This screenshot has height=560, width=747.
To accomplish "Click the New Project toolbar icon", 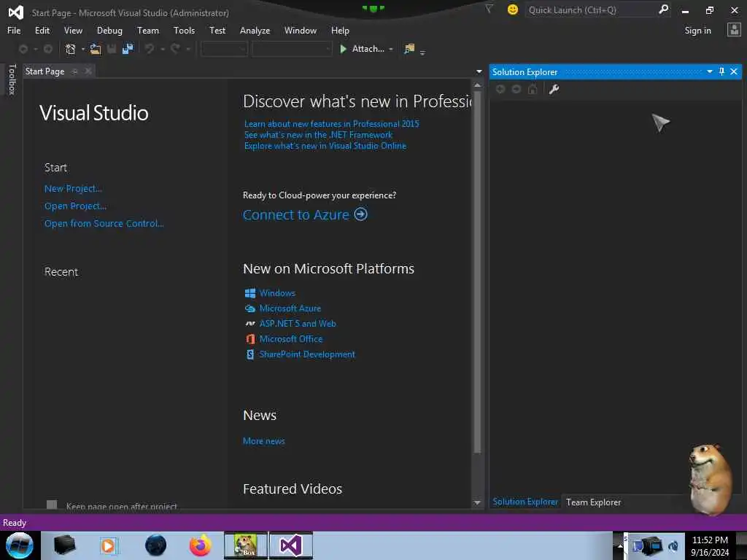I will tap(70, 49).
